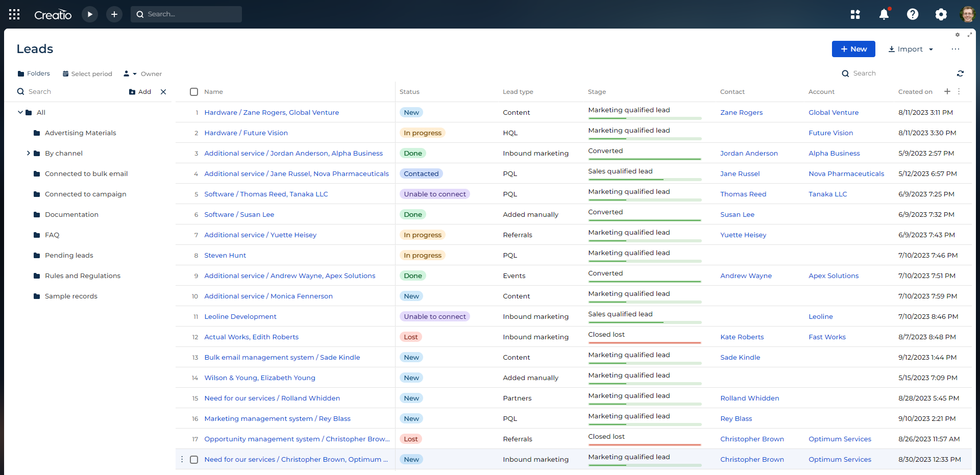Check the box for the highlighted last row

[194, 460]
